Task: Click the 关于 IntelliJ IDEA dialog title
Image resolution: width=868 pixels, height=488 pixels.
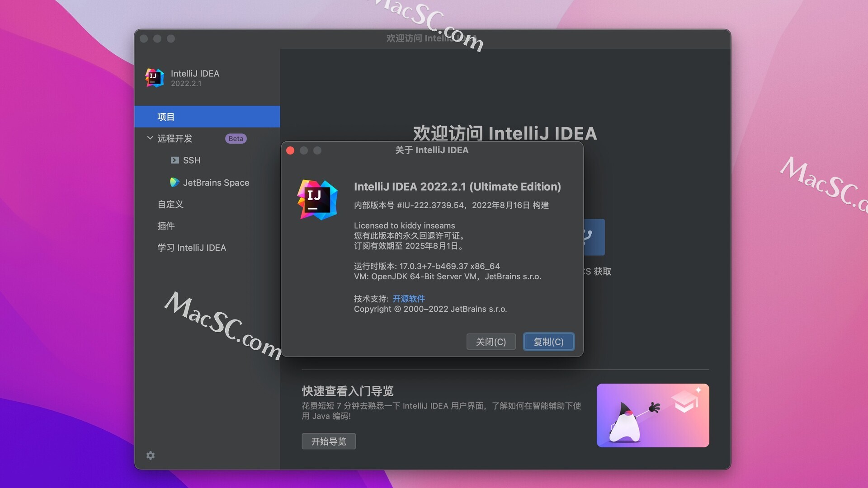Action: pyautogui.click(x=432, y=150)
